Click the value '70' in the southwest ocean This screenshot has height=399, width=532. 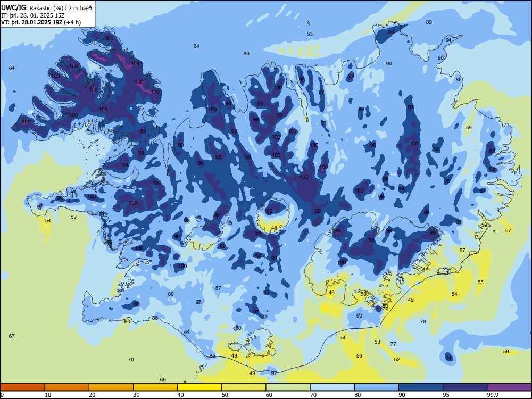click(x=131, y=359)
